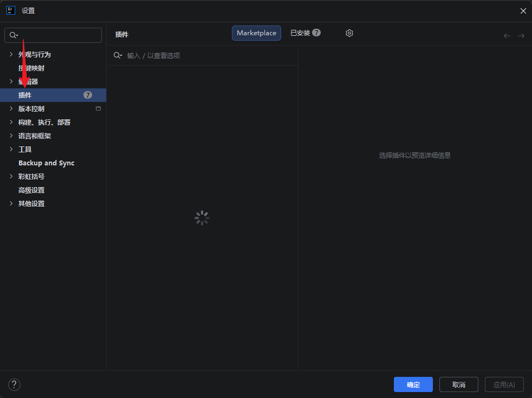
Task: Click the 设置 window title text
Action: tap(28, 11)
